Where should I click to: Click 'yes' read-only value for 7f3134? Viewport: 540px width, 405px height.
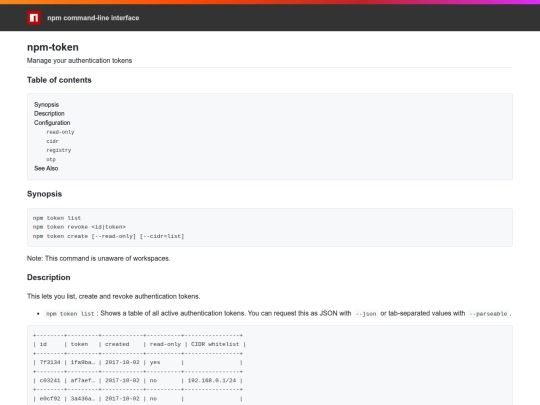155,362
